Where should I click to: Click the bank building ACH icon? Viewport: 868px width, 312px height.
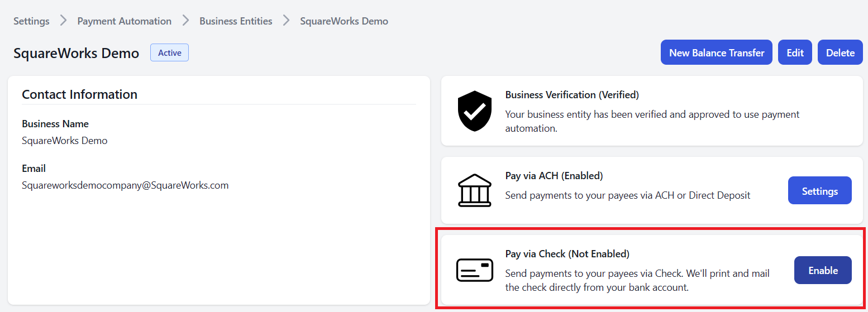tap(474, 191)
